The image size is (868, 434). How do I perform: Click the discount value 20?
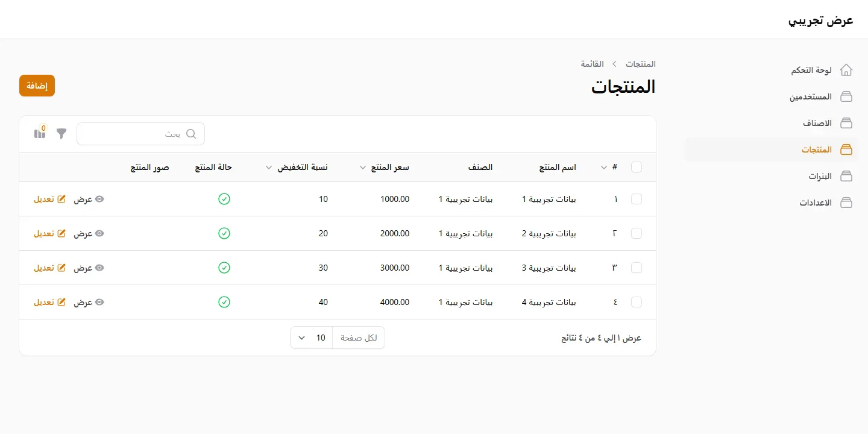(323, 233)
